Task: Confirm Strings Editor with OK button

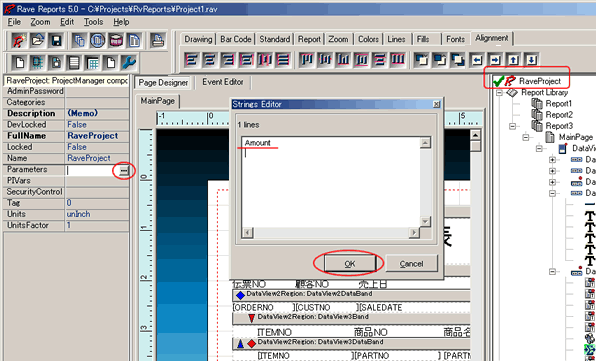Action: [x=350, y=263]
